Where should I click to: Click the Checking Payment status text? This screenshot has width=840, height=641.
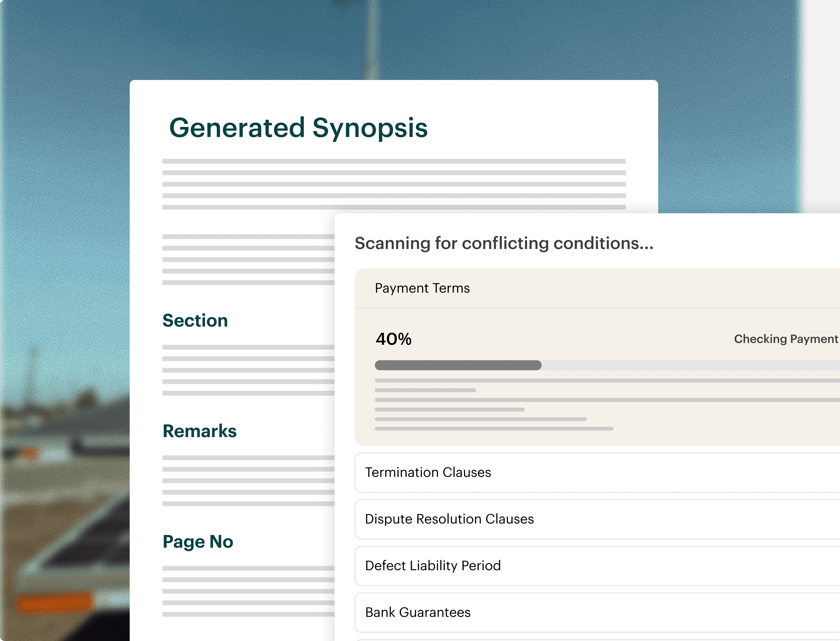coord(787,339)
